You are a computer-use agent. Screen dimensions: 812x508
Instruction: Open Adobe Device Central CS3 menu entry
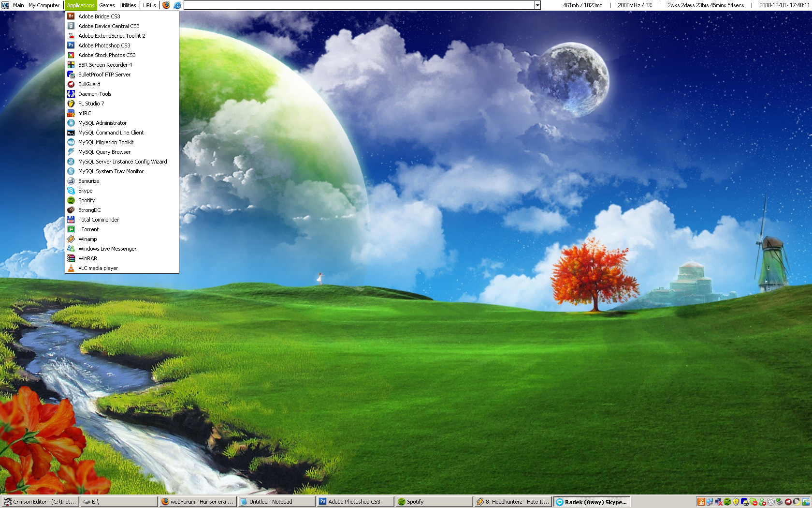tap(122, 26)
